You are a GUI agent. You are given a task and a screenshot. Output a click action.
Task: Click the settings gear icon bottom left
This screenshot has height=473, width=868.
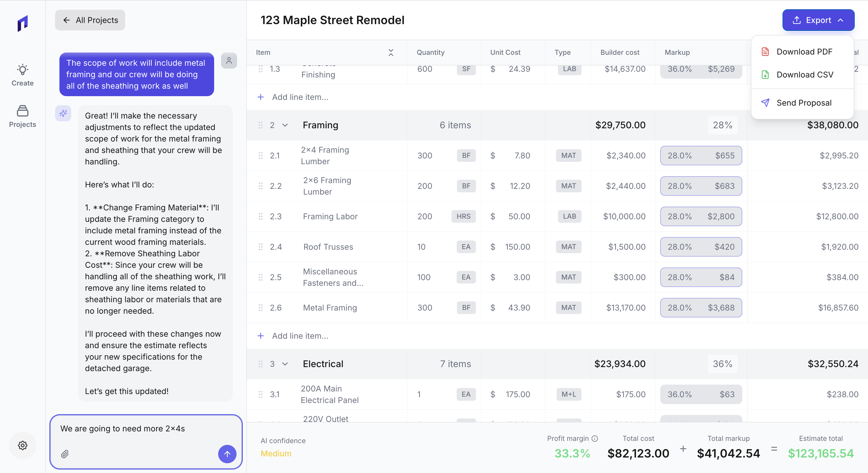click(22, 445)
